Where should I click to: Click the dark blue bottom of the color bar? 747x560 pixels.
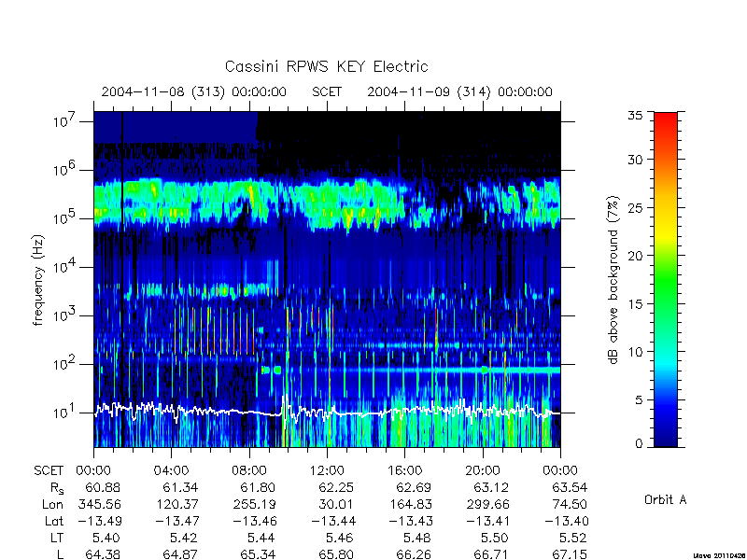[666, 436]
